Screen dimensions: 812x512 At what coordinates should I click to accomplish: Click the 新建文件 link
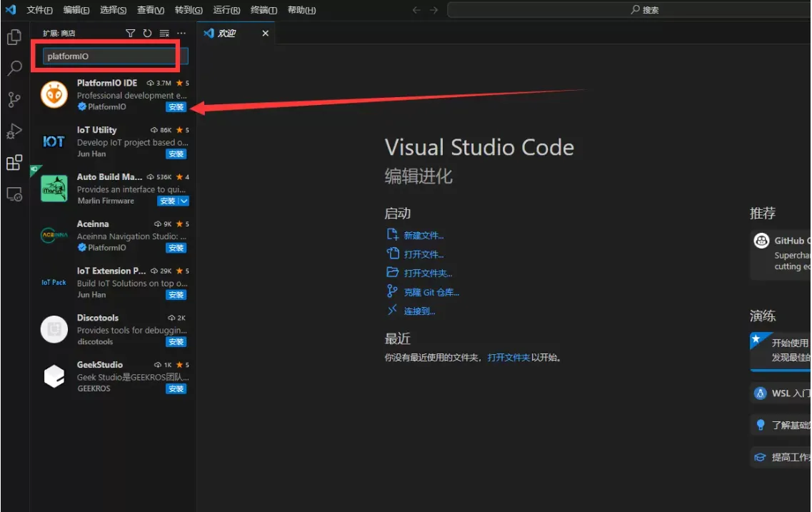click(x=423, y=236)
